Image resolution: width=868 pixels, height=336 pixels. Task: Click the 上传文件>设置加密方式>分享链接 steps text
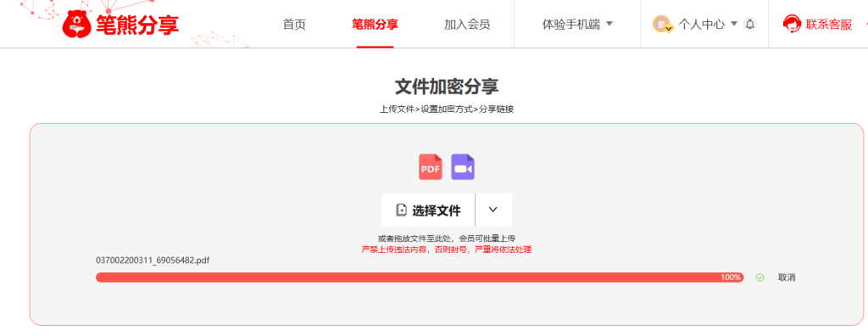click(447, 109)
